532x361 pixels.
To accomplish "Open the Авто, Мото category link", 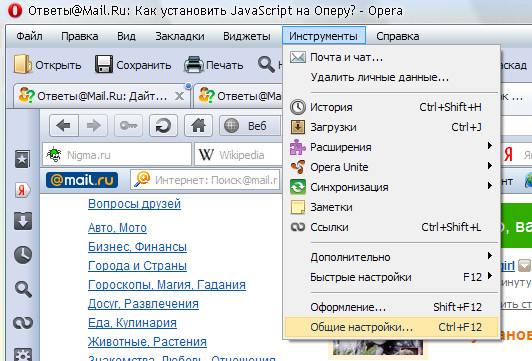I will click(117, 228).
